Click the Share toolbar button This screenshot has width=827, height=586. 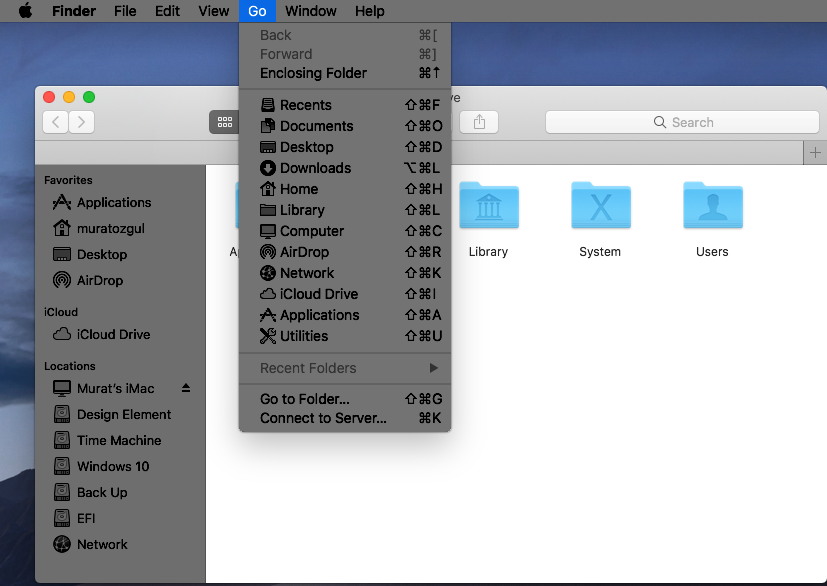click(x=479, y=122)
